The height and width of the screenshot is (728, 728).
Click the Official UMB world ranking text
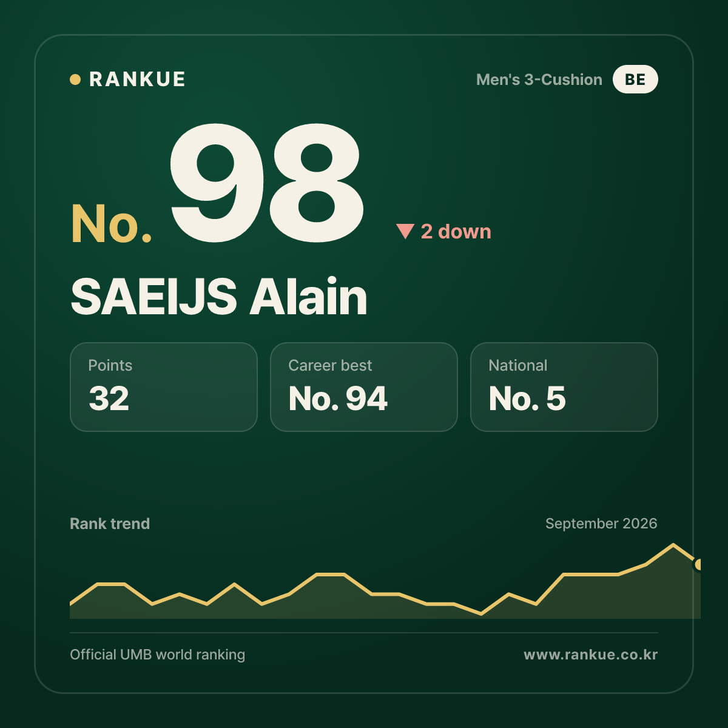coord(158,655)
